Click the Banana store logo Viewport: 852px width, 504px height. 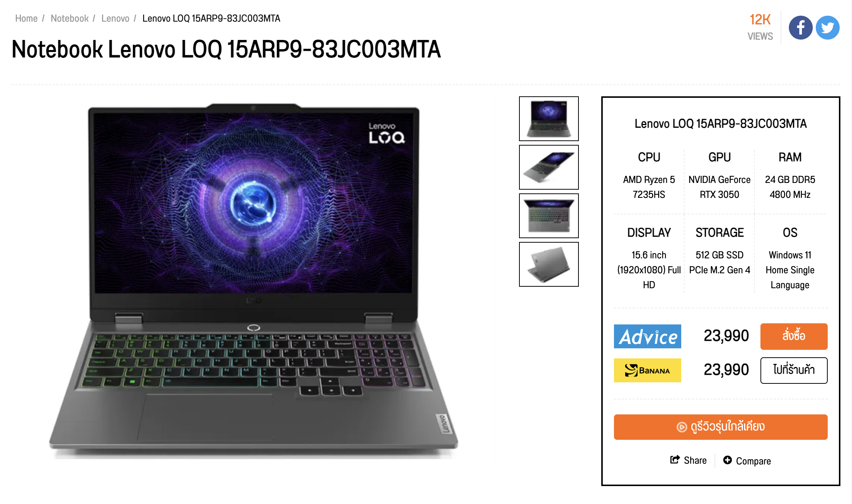point(648,370)
